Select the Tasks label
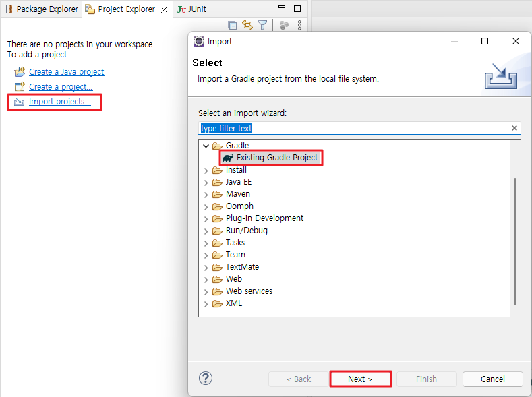 pyautogui.click(x=235, y=243)
